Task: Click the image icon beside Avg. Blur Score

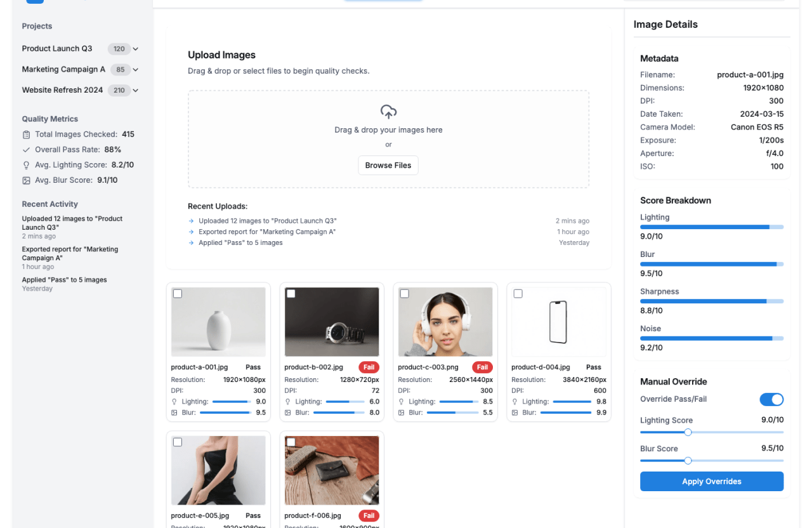Action: 26,180
